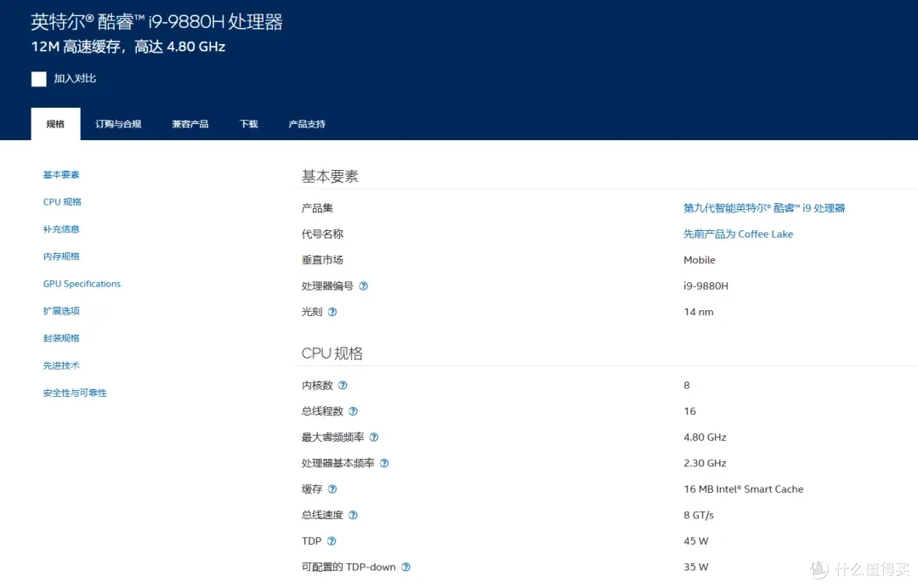Click the 垂直市场 row label
Viewport: 918px width, 588px height.
click(x=322, y=260)
